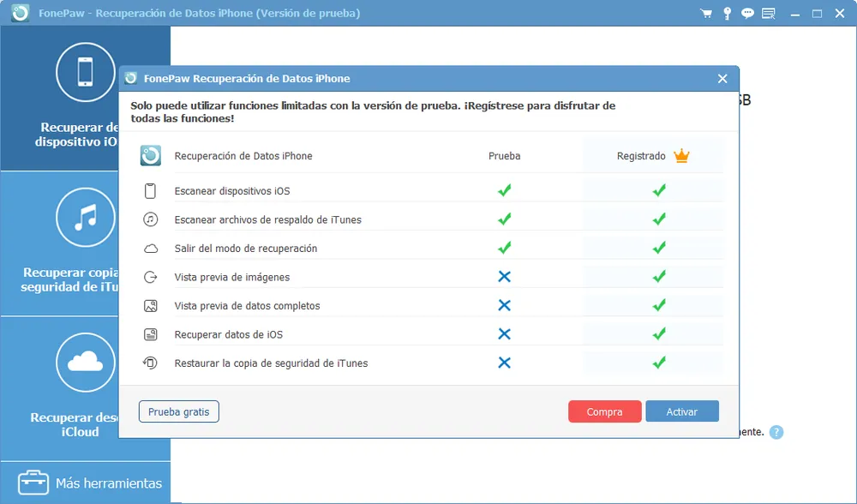Click the FonePaw logo in the dialog header
The width and height of the screenshot is (857, 504).
130,78
